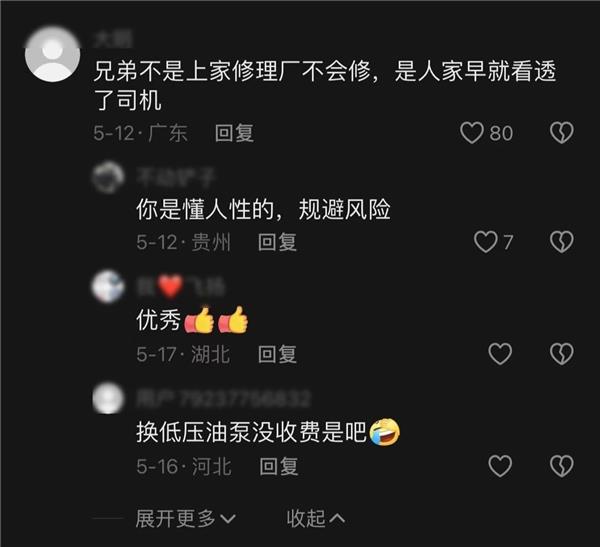Collapse replies with 收起

coord(316,519)
